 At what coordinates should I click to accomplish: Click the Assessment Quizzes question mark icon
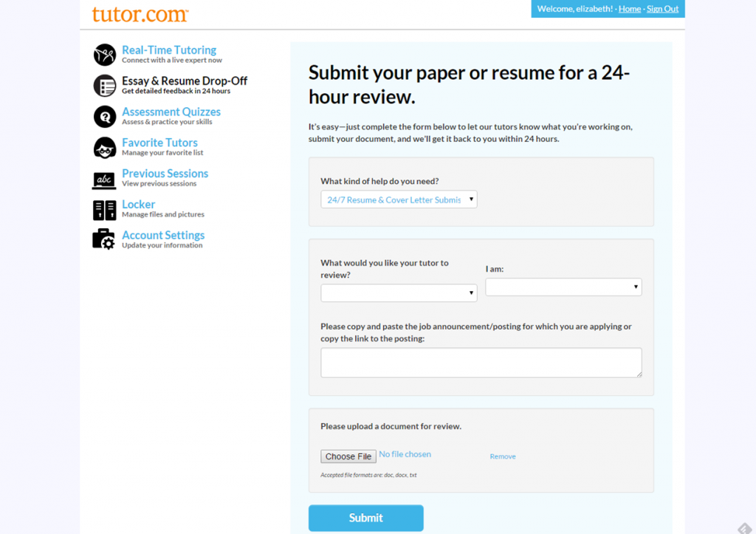(105, 117)
